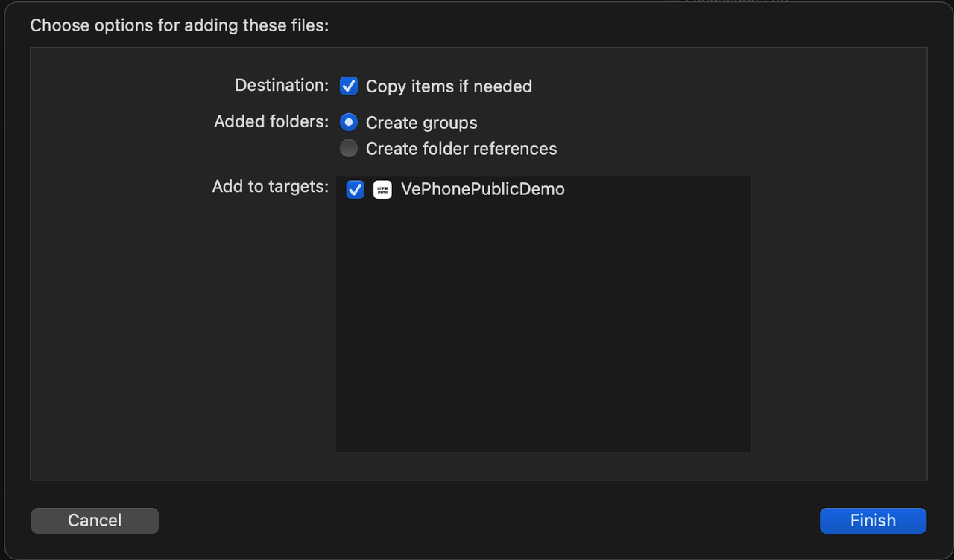The height and width of the screenshot is (560, 954).
Task: Click the 'Copy items if needed' label text
Action: pyautogui.click(x=449, y=86)
